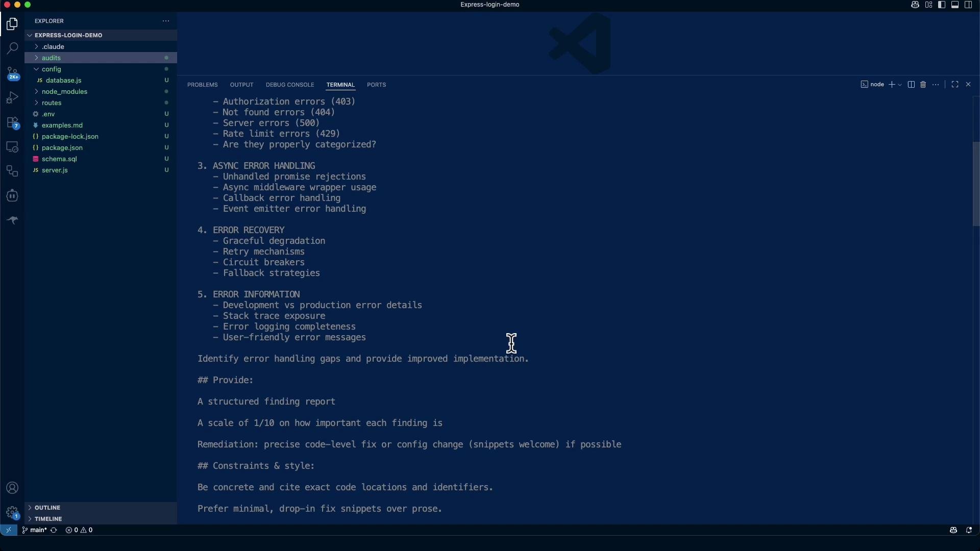Click the remote window indicator in status bar
The height and width of the screenshot is (551, 980).
click(9, 530)
